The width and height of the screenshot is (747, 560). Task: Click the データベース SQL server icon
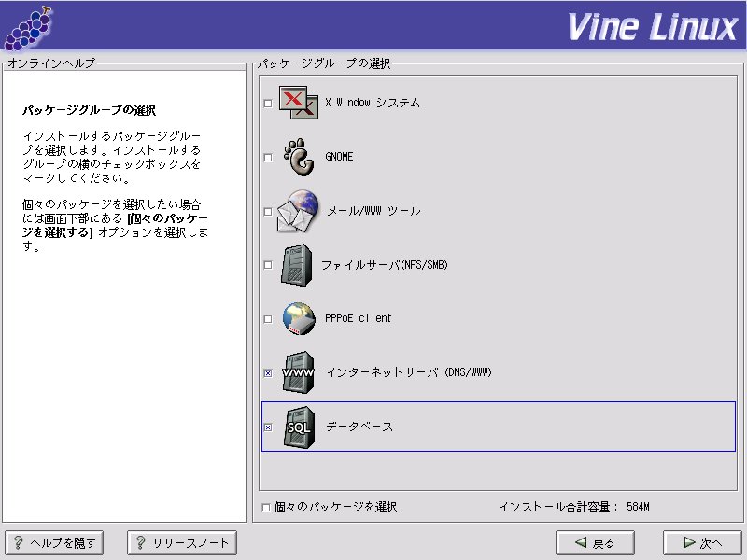pos(299,427)
